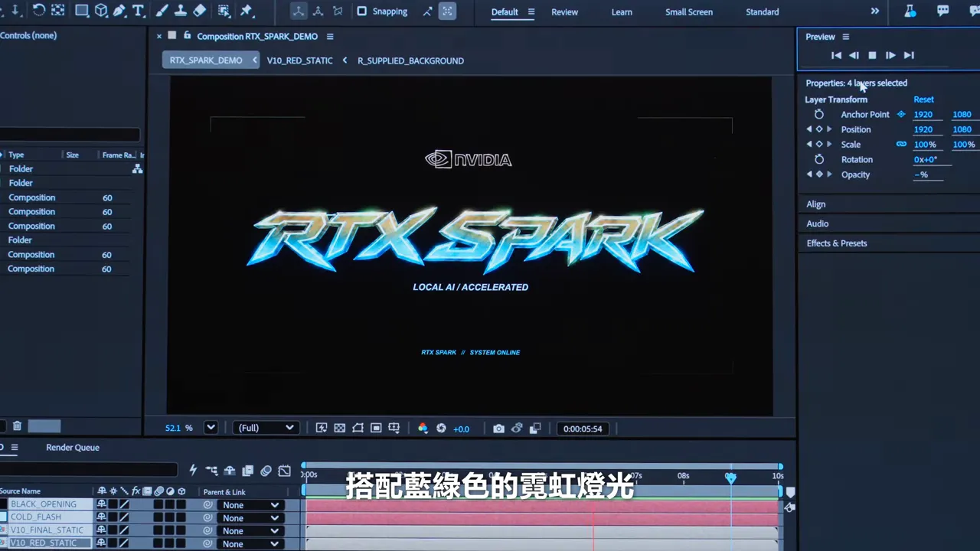Open the V10_RED_STATIC breadcrumb
Image resolution: width=980 pixels, height=551 pixels.
299,60
